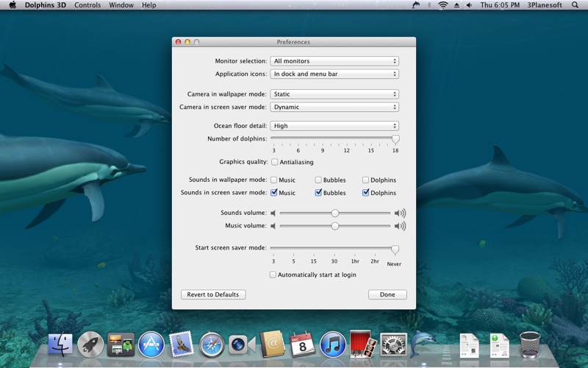Change Camera in screen saver mode dropdown
Viewport: 588px width, 368px height.
[x=334, y=107]
